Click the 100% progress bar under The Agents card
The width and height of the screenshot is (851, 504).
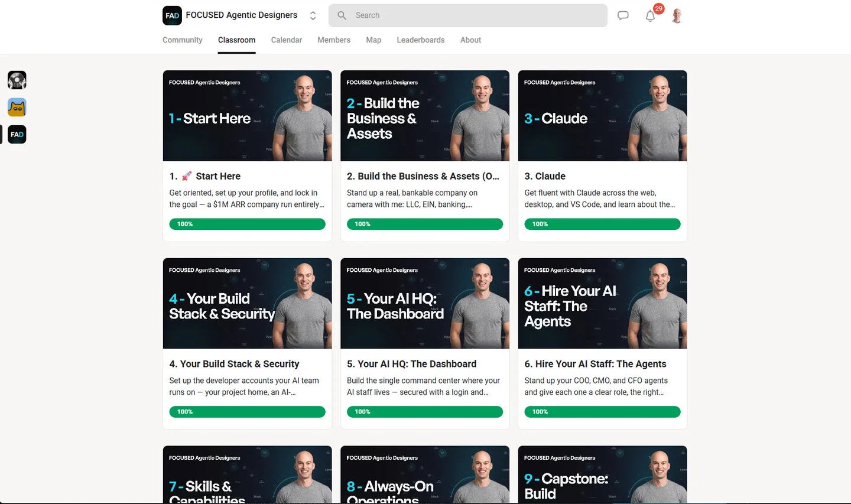pyautogui.click(x=603, y=412)
